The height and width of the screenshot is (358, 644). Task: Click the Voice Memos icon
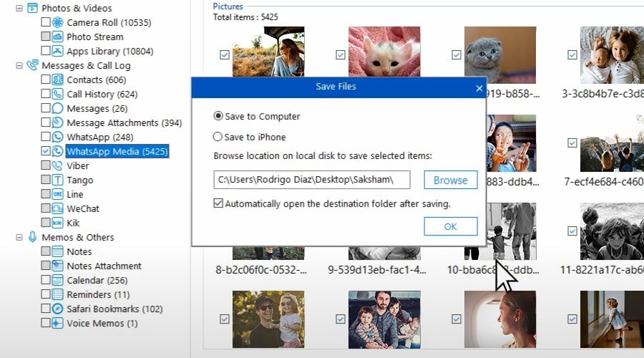coord(57,323)
